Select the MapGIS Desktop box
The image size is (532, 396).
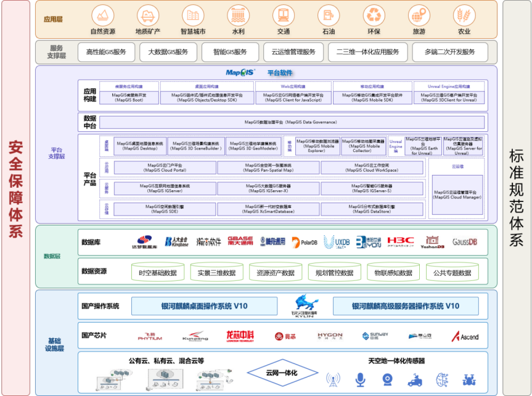point(140,146)
